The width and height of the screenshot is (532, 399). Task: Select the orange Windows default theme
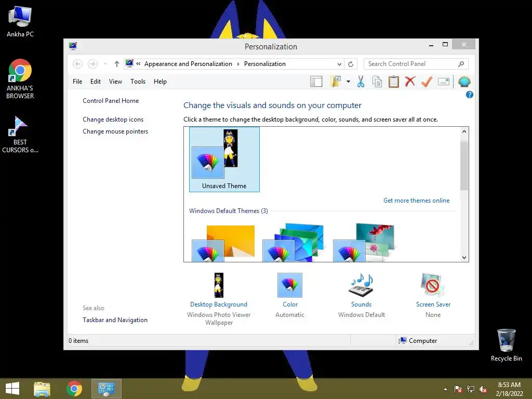223,243
